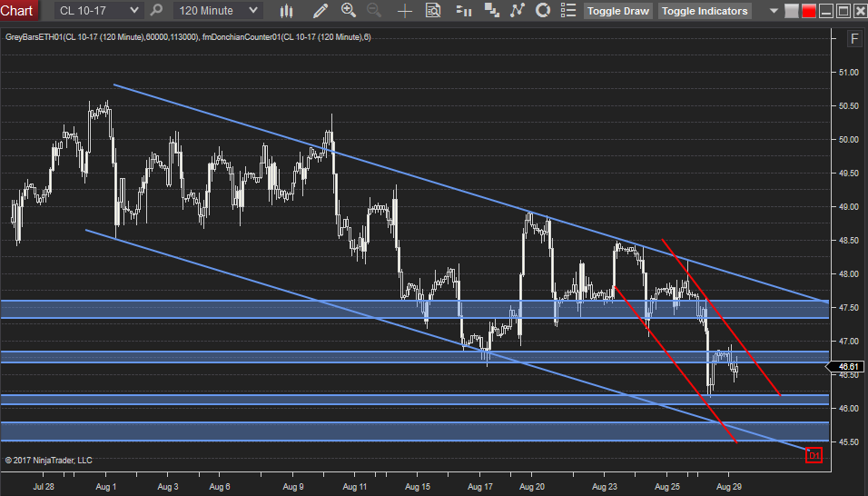
Task: Open the 120 Minute interval dropdown
Action: pyautogui.click(x=218, y=11)
